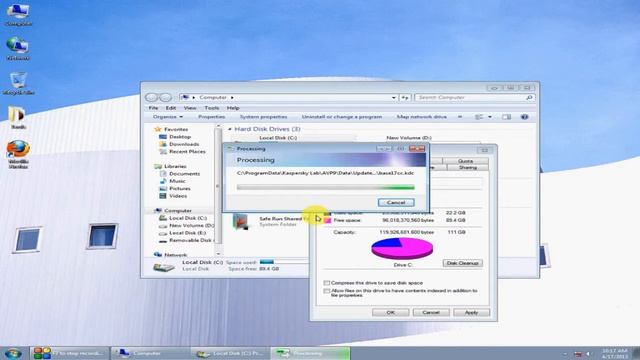Image resolution: width=640 pixels, height=360 pixels.
Task: Click OK in the Properties dialog
Action: (x=390, y=312)
